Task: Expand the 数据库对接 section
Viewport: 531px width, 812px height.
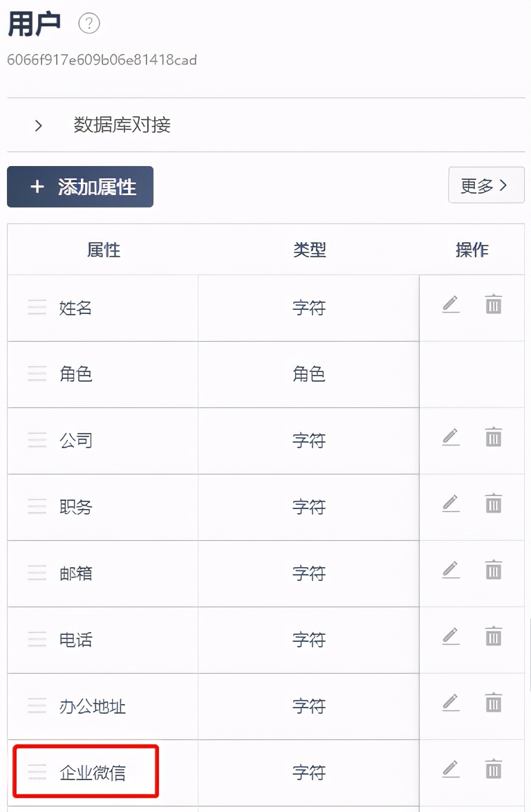Action: coord(39,125)
